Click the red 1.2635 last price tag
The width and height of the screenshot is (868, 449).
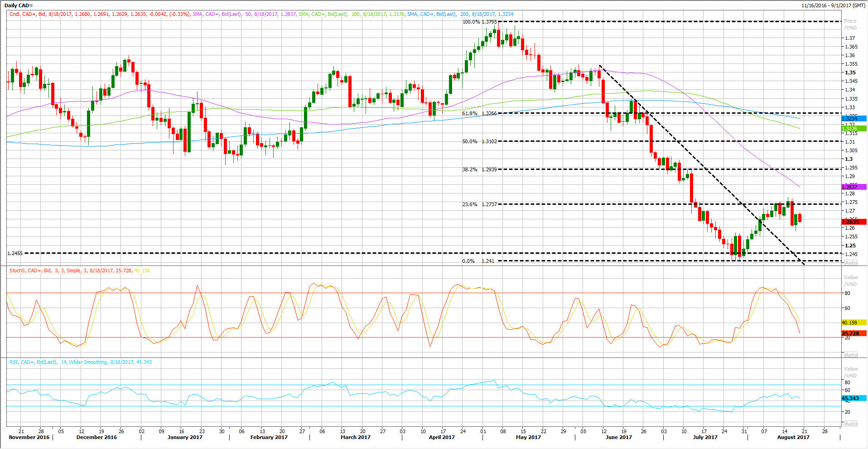853,222
